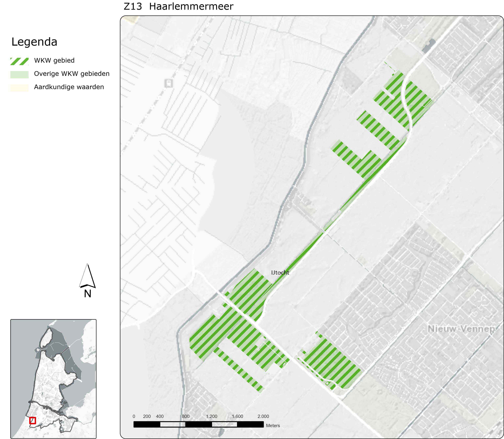The width and height of the screenshot is (504, 439).
Task: Click the WKW gebied legend text
Action: point(54,61)
